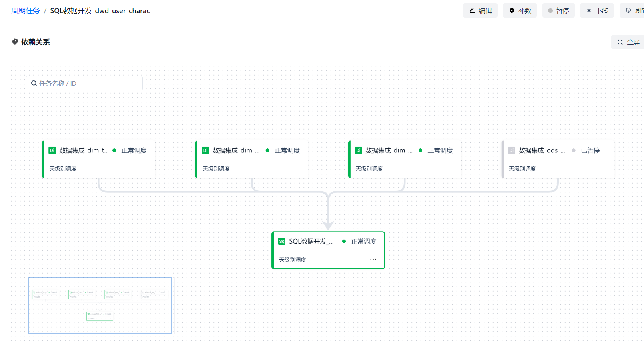Go back via 周期任务 breadcrumb link

tap(26, 11)
